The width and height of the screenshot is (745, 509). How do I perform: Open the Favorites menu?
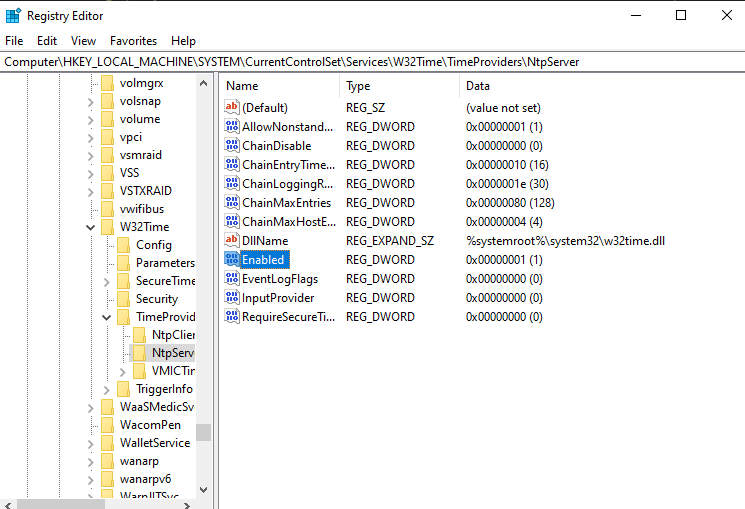click(x=133, y=41)
